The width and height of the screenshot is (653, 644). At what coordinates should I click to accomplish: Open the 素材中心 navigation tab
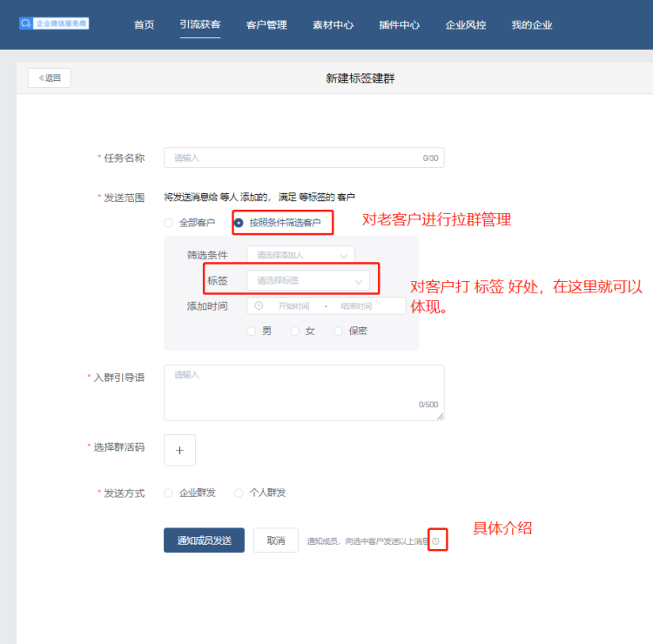tap(333, 25)
